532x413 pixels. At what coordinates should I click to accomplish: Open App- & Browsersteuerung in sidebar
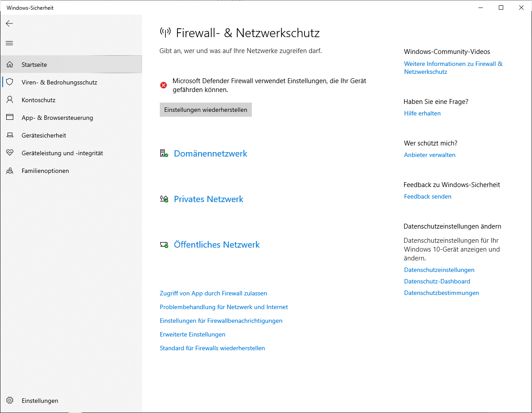57,118
